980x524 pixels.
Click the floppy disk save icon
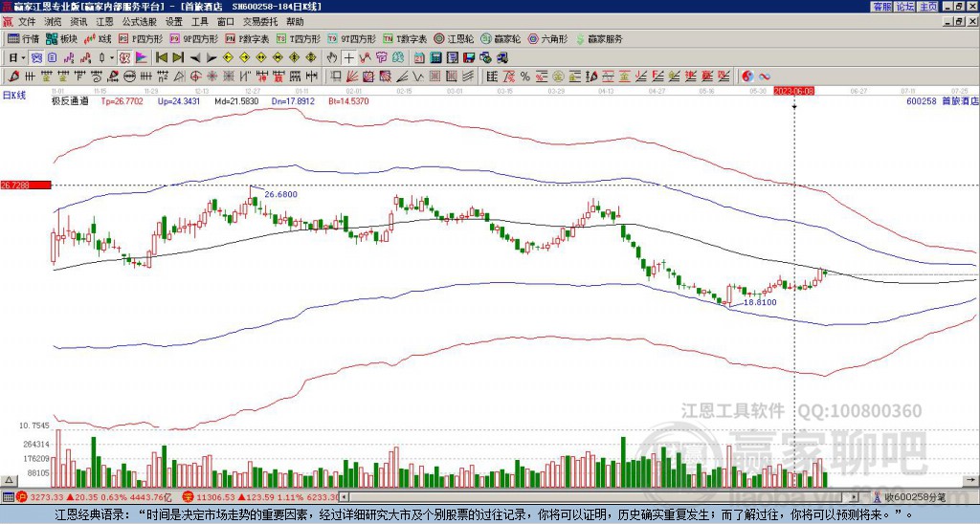[469, 57]
